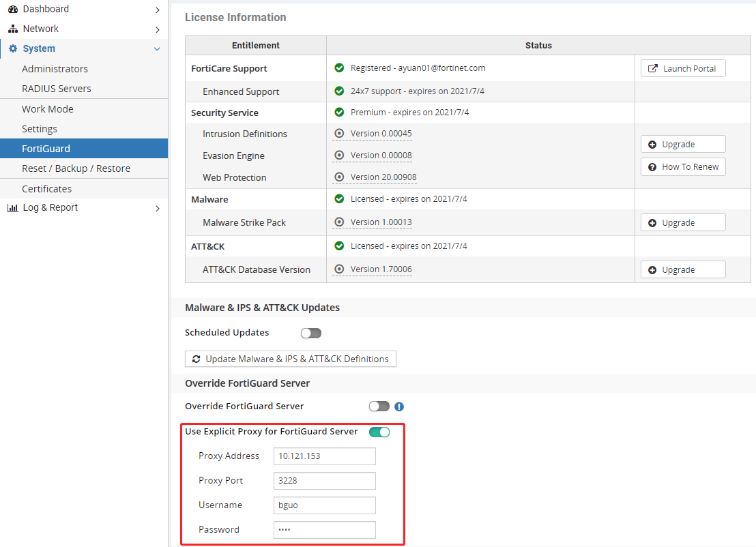Click the Log & Report chart icon

pyautogui.click(x=13, y=208)
